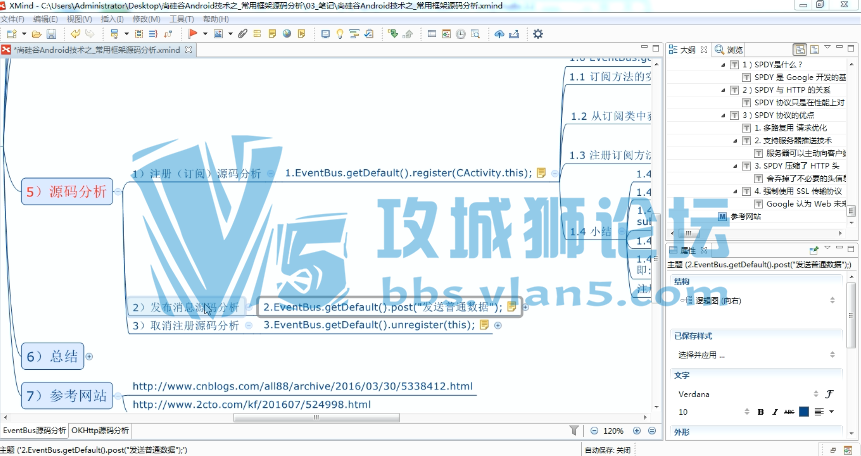Click the cloud upload share icon

[x=499, y=34]
